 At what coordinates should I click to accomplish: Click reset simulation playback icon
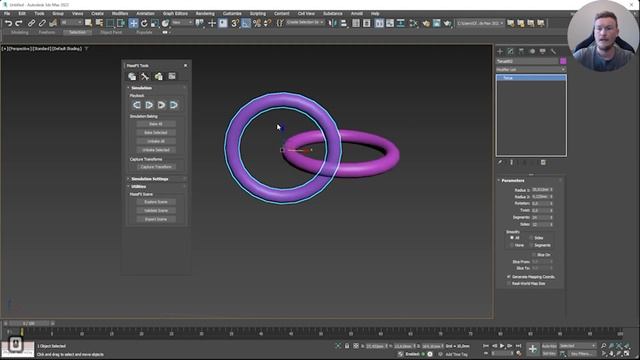click(137, 105)
